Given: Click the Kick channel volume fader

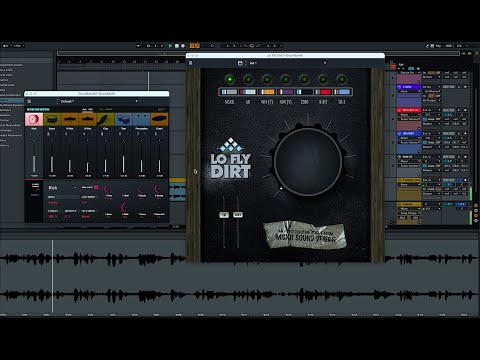Looking at the screenshot, I should [x=34, y=164].
